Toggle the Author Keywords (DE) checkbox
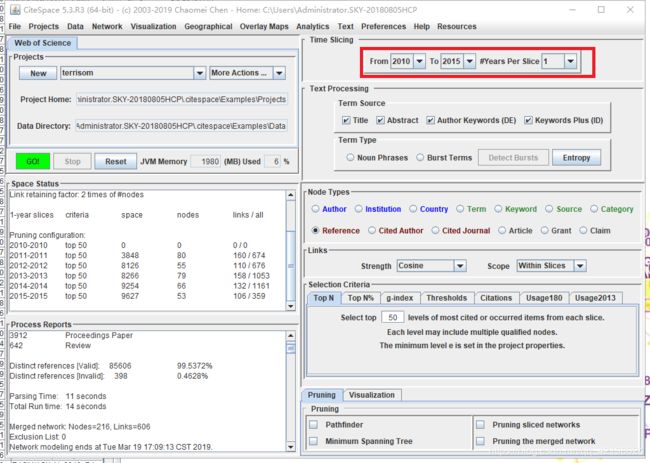This screenshot has width=650, height=463. 430,120
